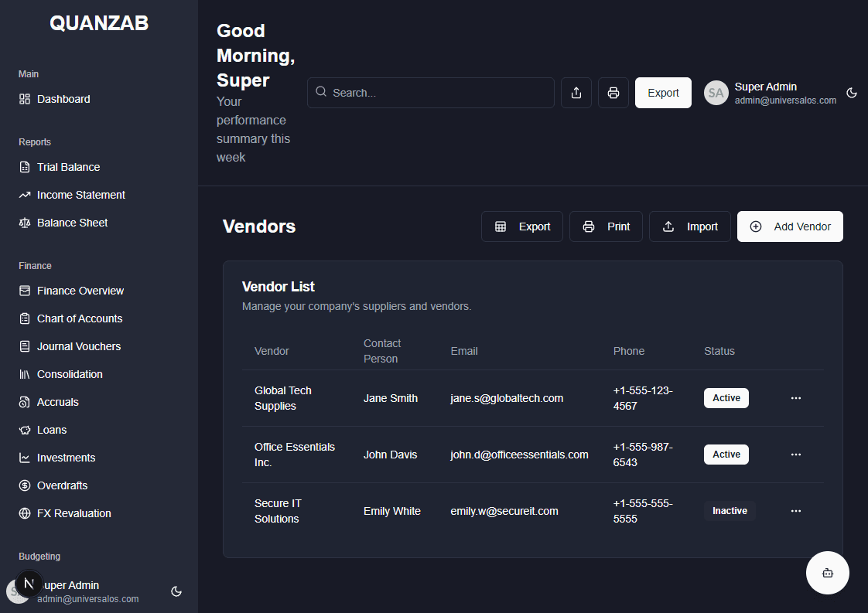
Task: Click the Next.js dev tools badge
Action: (29, 583)
